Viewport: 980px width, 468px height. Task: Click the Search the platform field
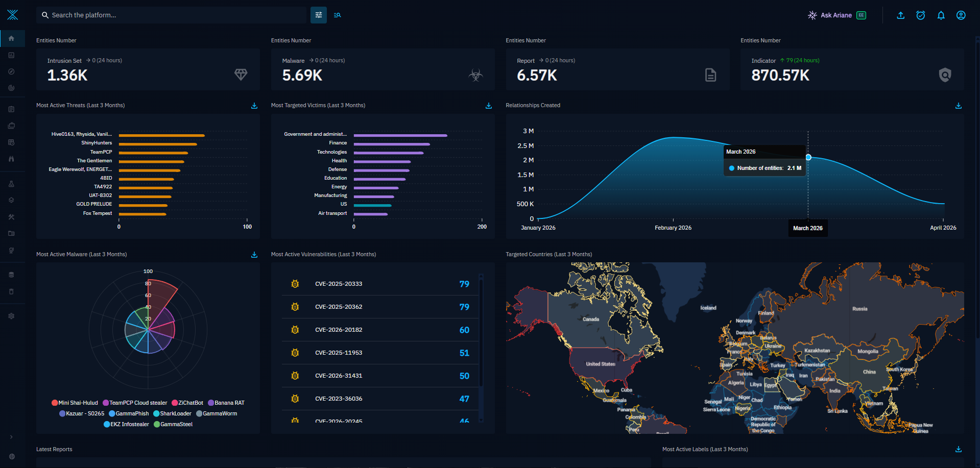(x=171, y=15)
